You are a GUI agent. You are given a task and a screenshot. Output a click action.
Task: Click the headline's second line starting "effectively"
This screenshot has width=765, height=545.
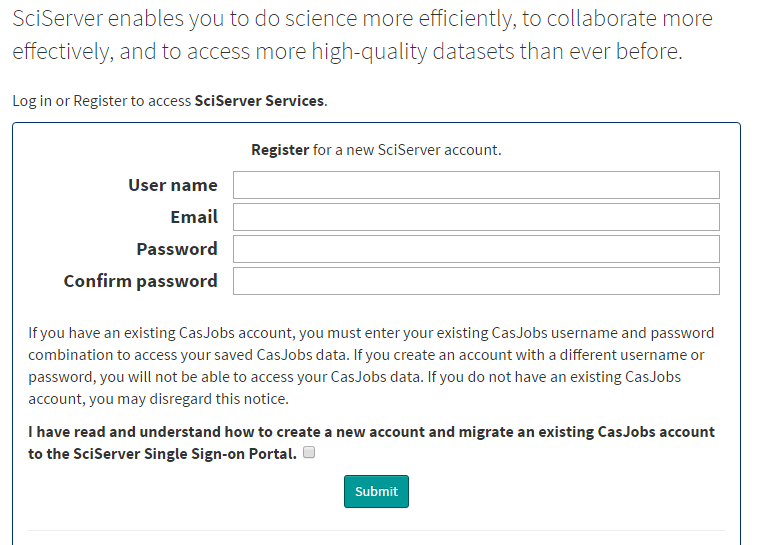coord(347,52)
